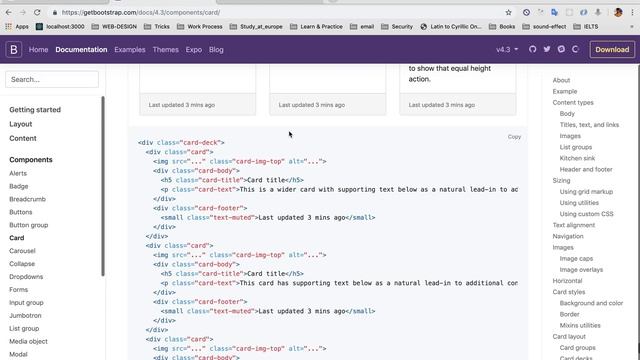The image size is (640, 360).
Task: Click the Google Translate extension icon
Action: [x=554, y=13]
